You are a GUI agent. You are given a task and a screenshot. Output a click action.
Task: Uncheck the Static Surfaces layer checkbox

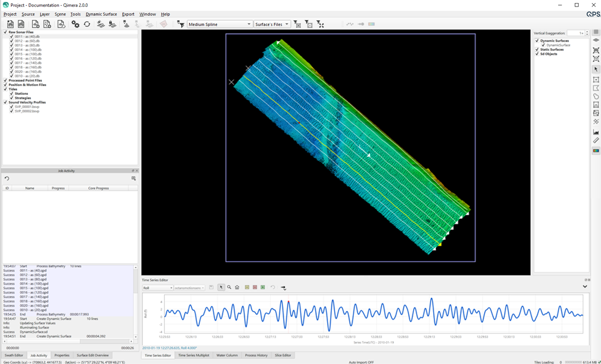[x=537, y=49]
